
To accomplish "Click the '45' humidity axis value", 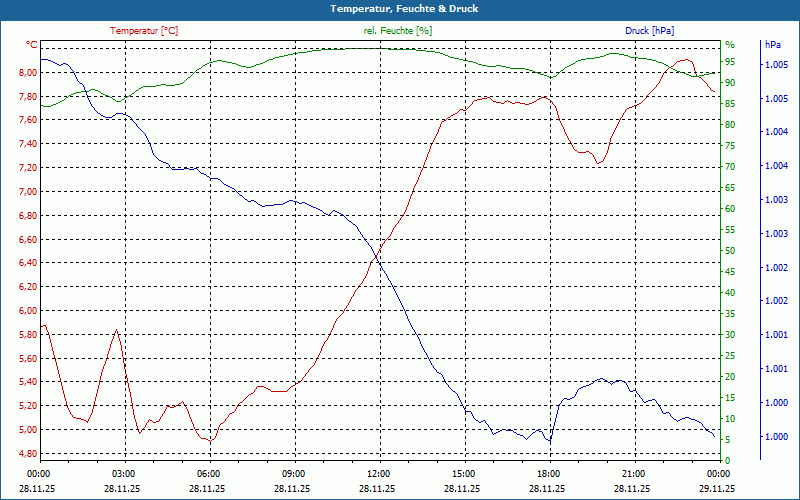I will (x=730, y=272).
